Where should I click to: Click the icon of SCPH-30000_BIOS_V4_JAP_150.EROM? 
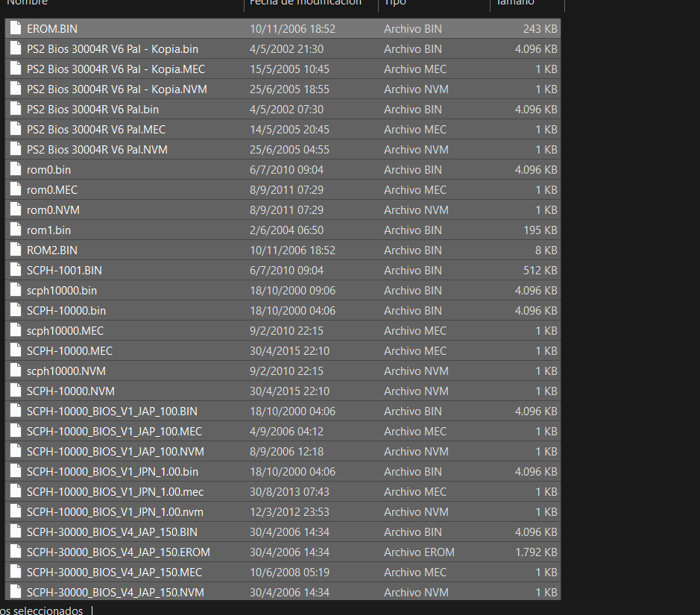pyautogui.click(x=16, y=552)
